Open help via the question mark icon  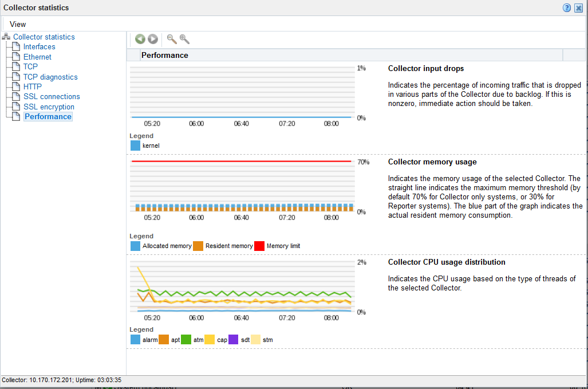[567, 8]
